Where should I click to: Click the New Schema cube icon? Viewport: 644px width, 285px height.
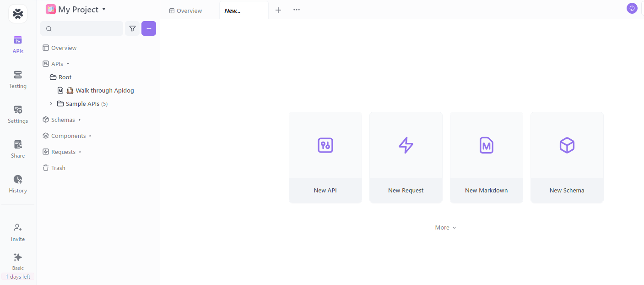(x=567, y=145)
